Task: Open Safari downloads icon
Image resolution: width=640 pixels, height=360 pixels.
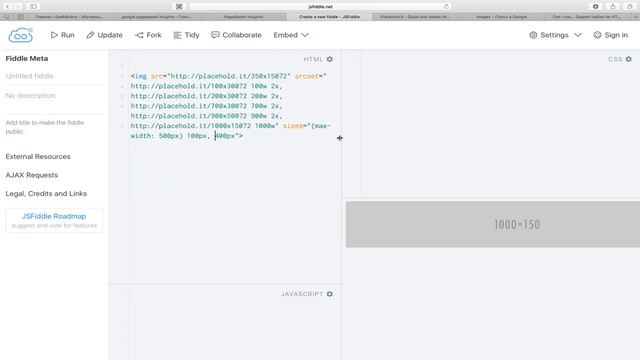Action: (x=596, y=7)
